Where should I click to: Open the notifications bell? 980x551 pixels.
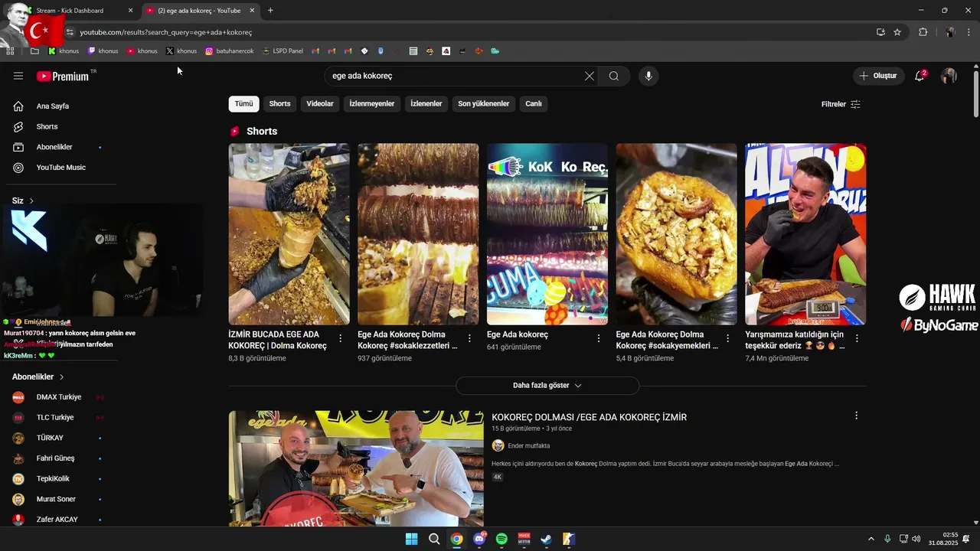click(x=920, y=76)
